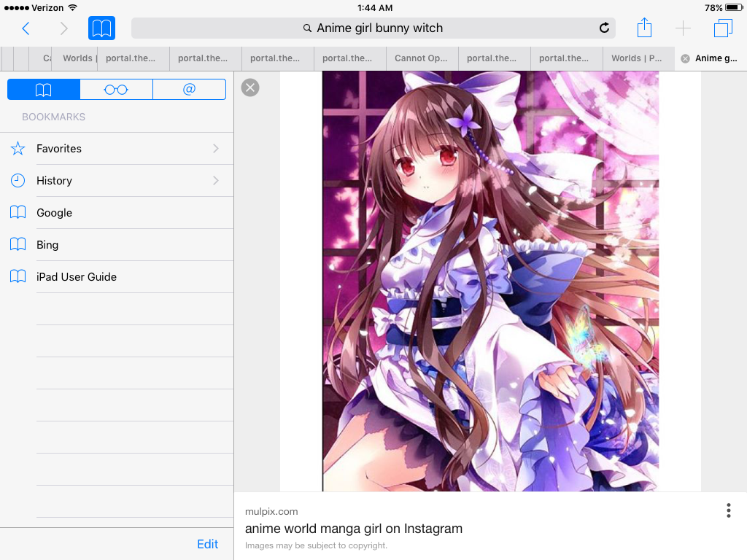
Task: Tap the battery indicator in status bar
Action: [734, 7]
